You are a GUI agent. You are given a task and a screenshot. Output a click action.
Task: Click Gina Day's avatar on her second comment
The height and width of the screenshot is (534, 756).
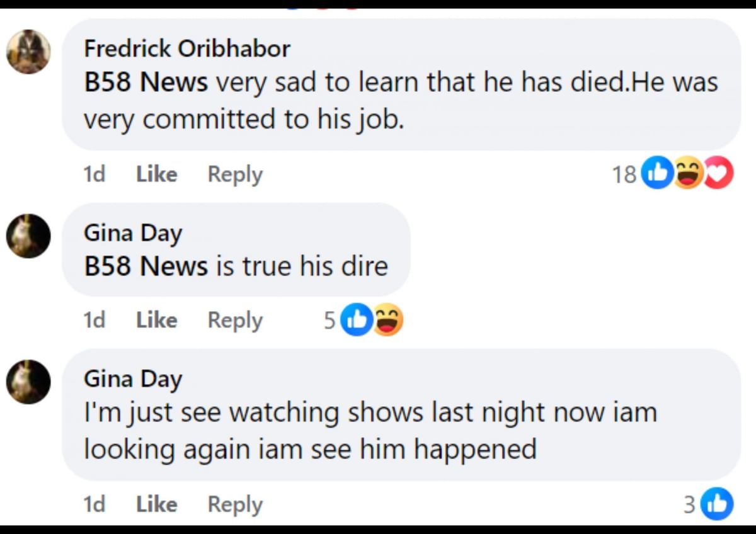pos(28,381)
